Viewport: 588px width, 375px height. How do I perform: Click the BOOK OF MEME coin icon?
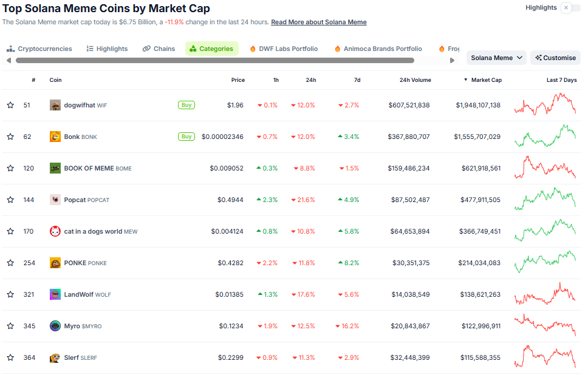coord(55,168)
